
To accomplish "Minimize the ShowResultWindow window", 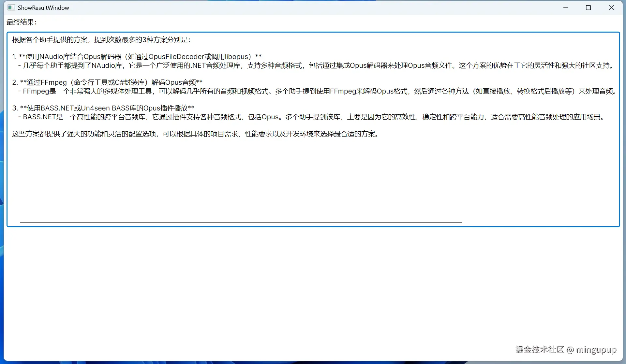I will (x=566, y=7).
